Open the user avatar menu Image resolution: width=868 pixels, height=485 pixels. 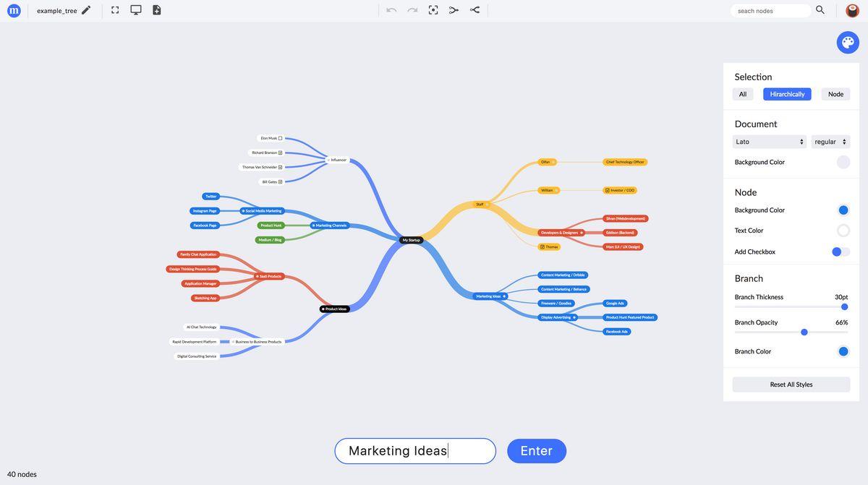coord(853,10)
